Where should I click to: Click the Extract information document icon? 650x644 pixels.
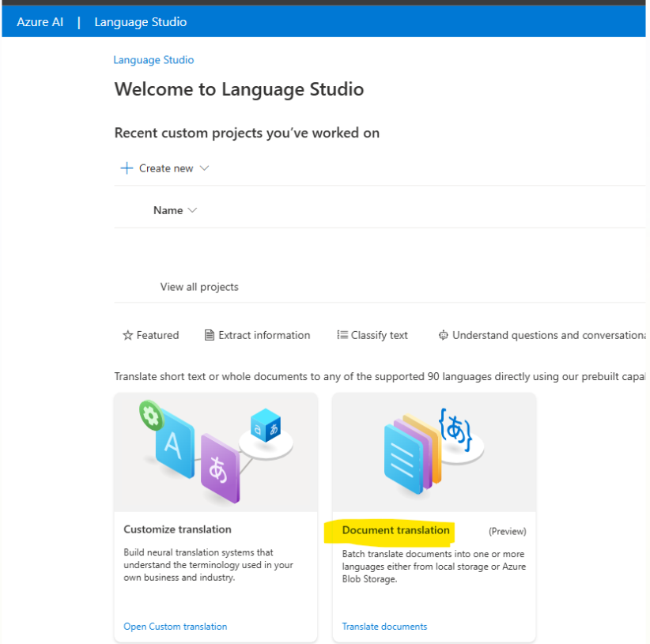[x=208, y=335]
